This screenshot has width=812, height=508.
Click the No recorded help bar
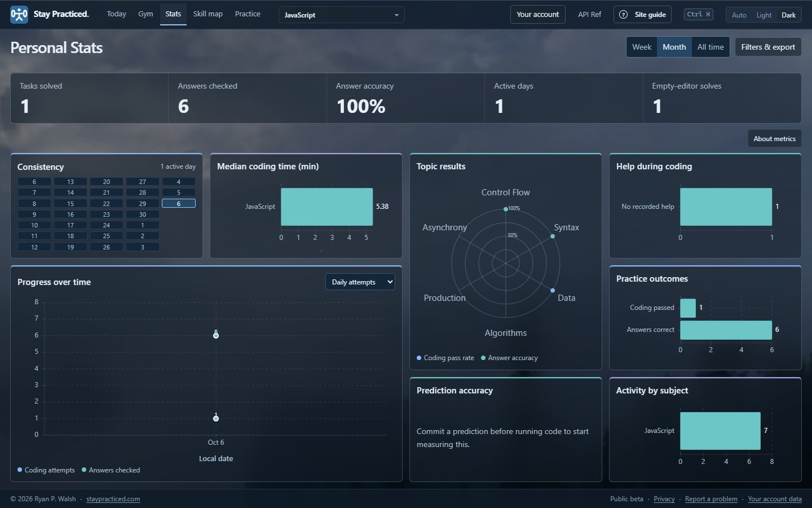pyautogui.click(x=726, y=207)
